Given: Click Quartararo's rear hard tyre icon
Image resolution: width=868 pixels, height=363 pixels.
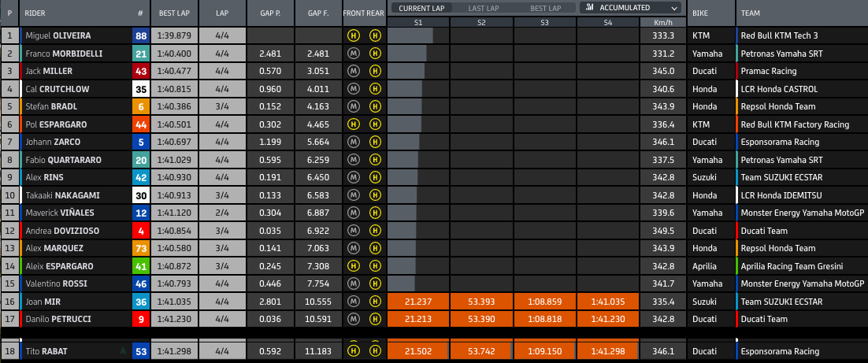Looking at the screenshot, I should [x=376, y=160].
